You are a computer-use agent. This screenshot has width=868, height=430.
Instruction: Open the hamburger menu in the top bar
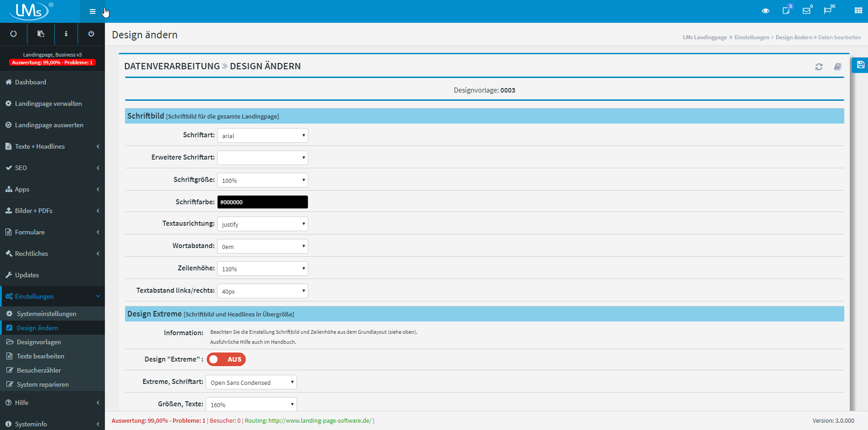pyautogui.click(x=92, y=10)
